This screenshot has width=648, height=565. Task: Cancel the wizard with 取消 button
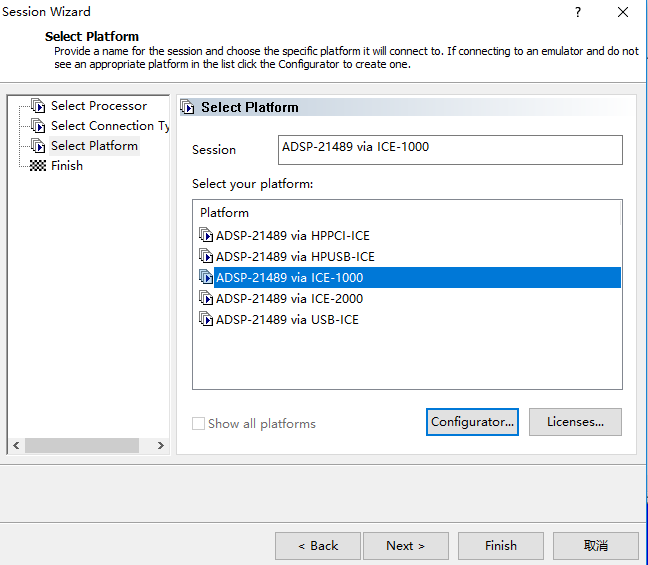[x=596, y=546]
